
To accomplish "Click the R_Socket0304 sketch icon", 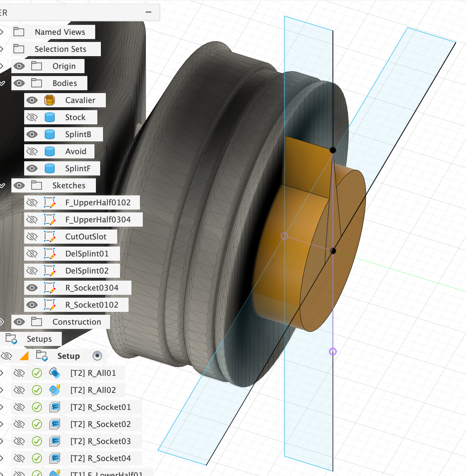I will point(50,288).
